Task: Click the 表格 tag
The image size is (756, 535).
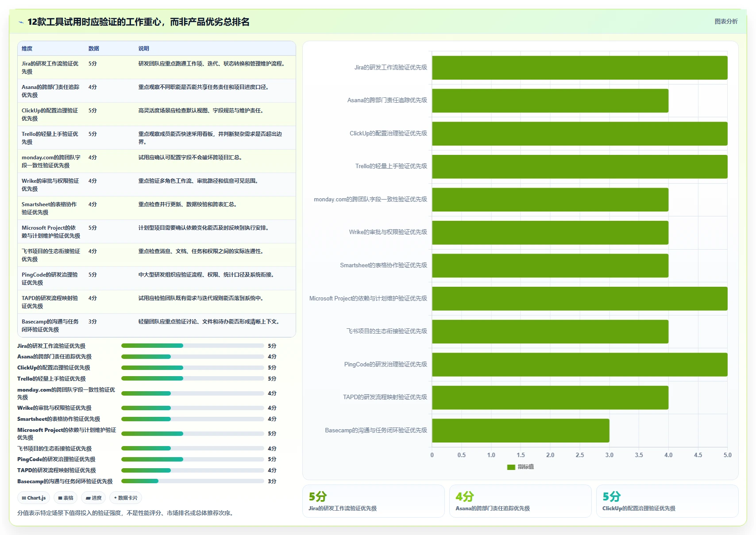Action: click(x=66, y=498)
